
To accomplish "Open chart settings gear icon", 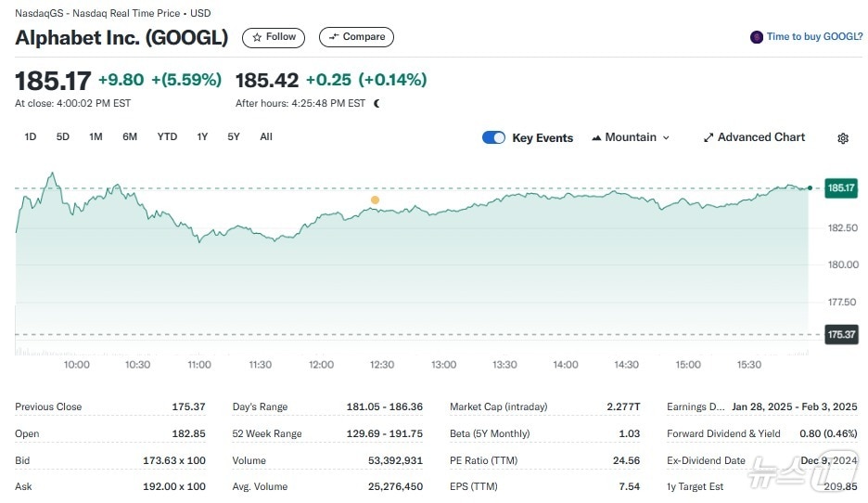I will (843, 138).
